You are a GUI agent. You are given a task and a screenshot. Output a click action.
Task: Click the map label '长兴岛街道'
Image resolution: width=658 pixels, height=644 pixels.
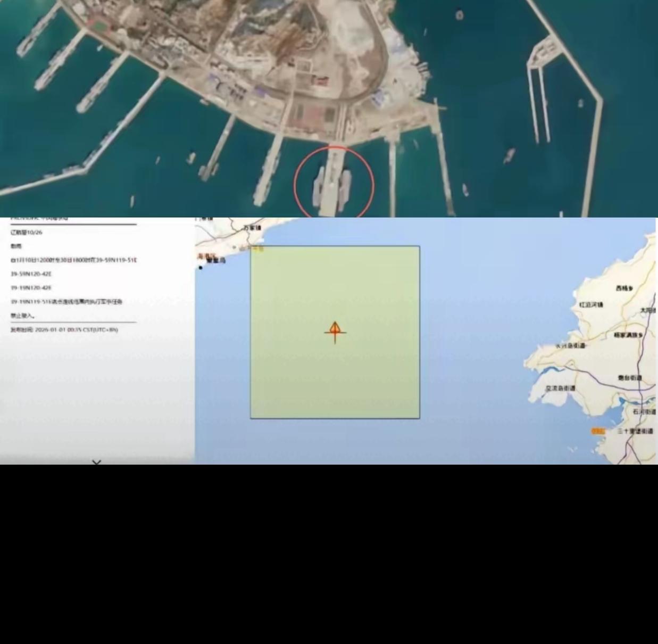coord(570,346)
